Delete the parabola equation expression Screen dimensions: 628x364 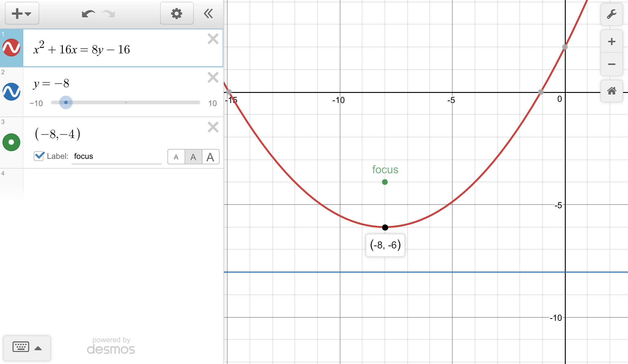pos(213,39)
